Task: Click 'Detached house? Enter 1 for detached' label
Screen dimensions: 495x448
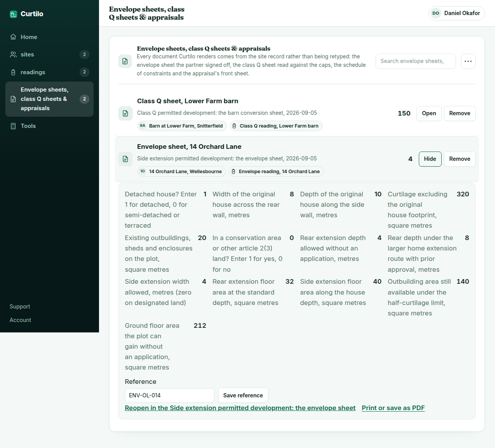Action: tap(161, 210)
